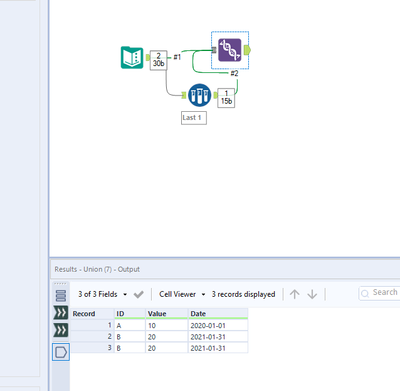Click the ID column header

point(130,314)
